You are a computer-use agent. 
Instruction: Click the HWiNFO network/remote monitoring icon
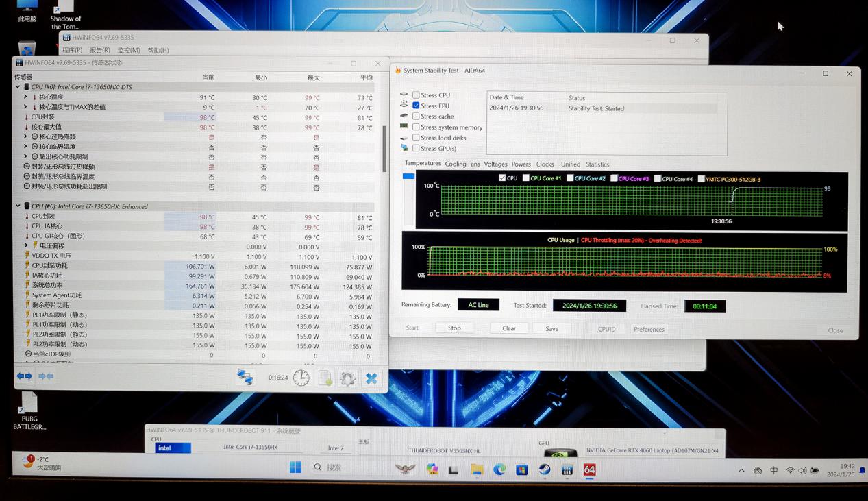[x=245, y=377]
